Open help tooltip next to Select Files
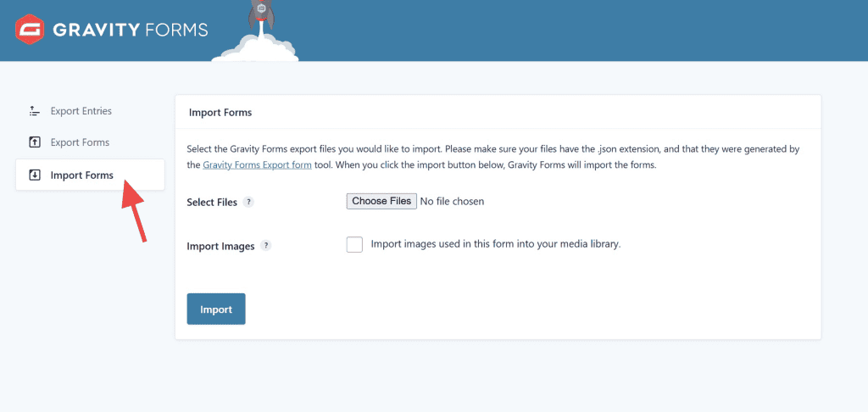The height and width of the screenshot is (412, 868). point(249,202)
